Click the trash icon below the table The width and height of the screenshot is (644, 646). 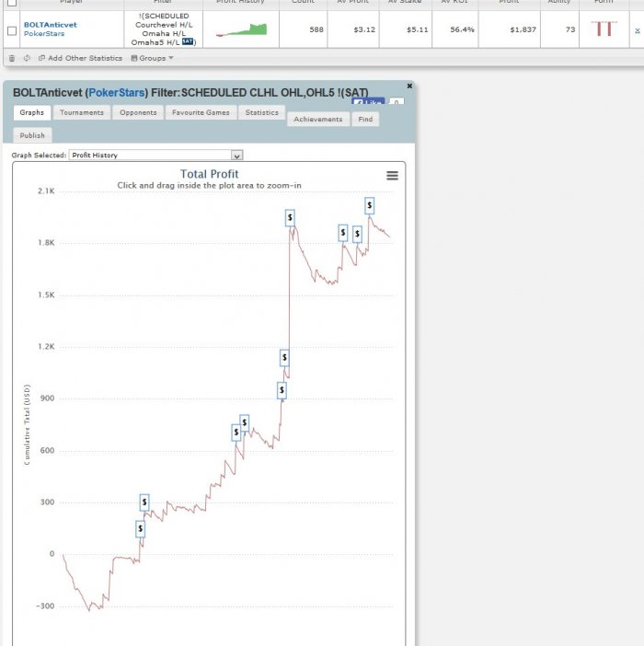coord(12,59)
